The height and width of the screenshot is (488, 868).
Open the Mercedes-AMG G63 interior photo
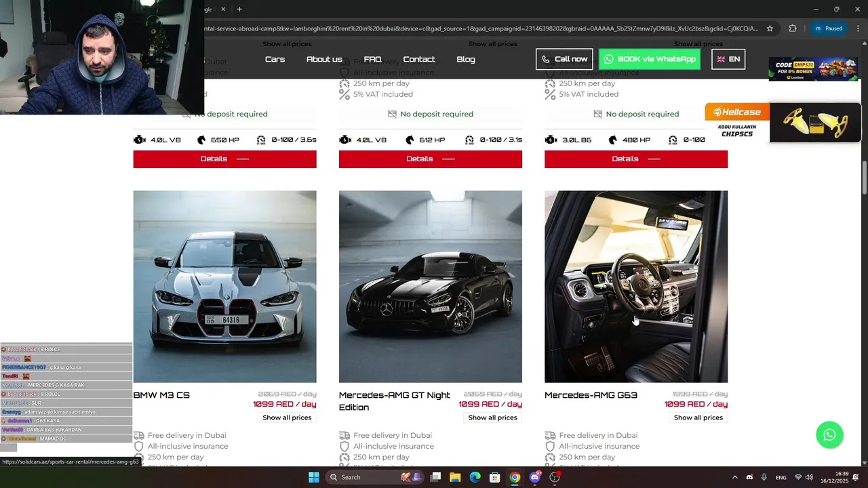636,287
